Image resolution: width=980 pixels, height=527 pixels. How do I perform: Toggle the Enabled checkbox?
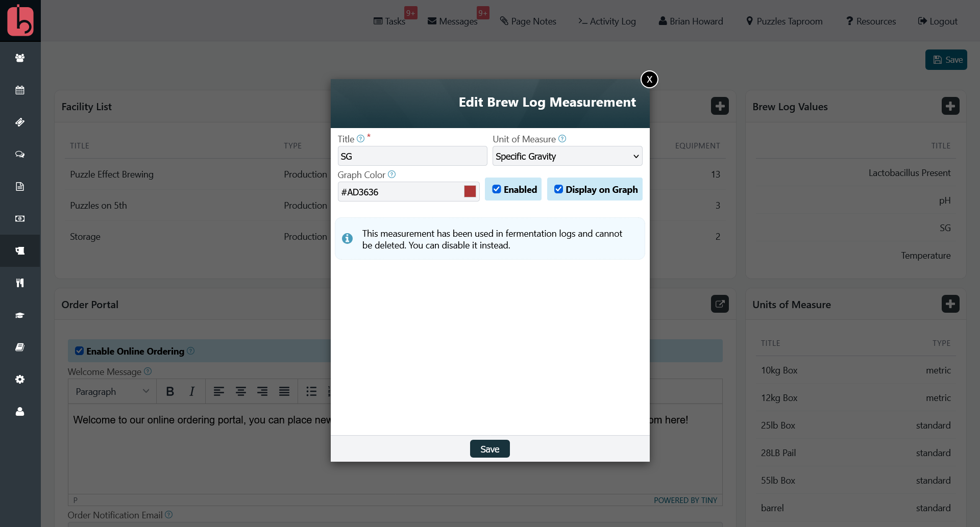(x=496, y=189)
